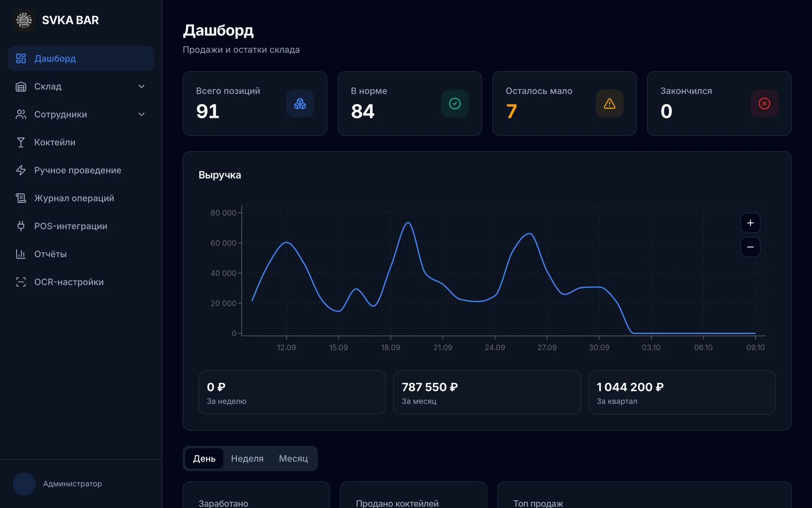Click the Продано коктейлей card title
Image resolution: width=812 pixels, height=508 pixels.
[x=397, y=503]
